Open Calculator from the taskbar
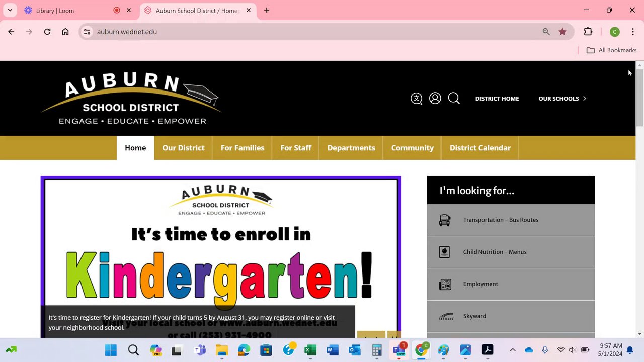Screen dimensions: 644x362 [x=377, y=350]
